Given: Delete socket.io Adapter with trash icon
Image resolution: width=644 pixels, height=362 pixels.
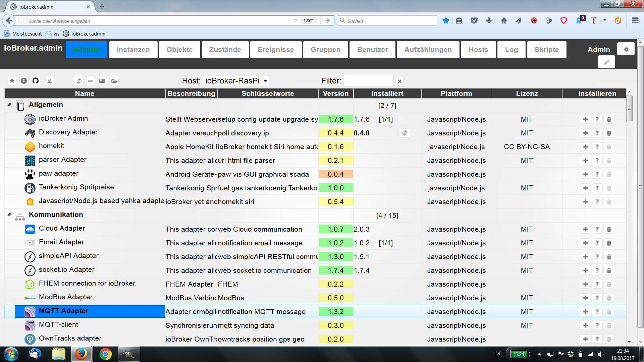Looking at the screenshot, I should coord(609,270).
